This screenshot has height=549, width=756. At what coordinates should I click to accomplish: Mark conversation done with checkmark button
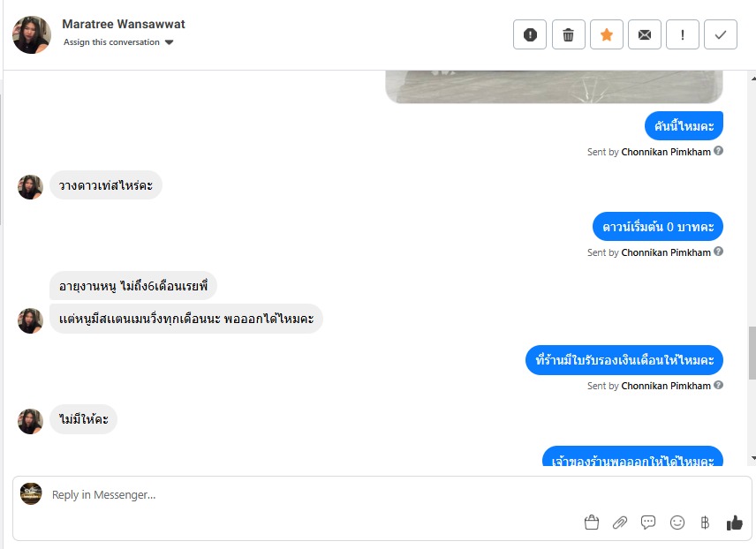tap(721, 34)
